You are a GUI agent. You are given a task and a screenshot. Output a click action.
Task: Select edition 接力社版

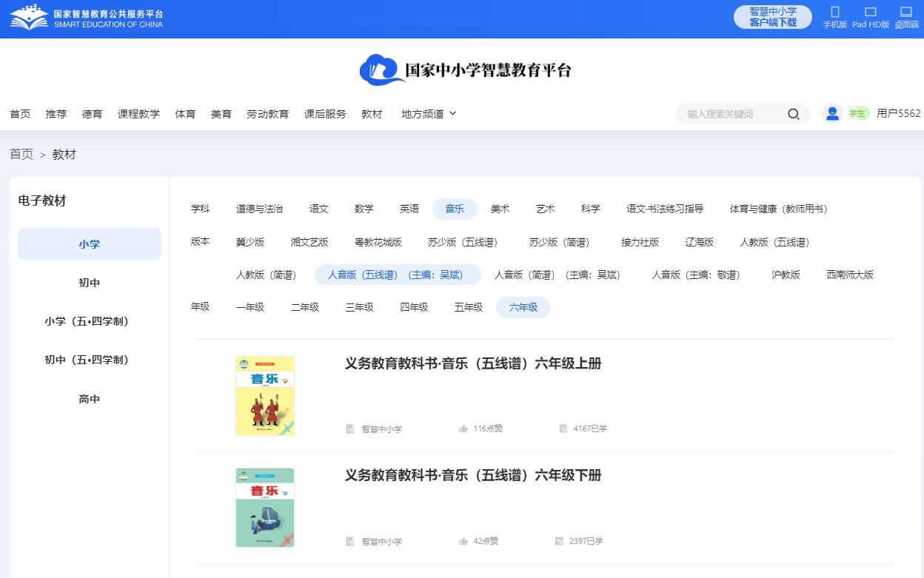click(x=640, y=242)
